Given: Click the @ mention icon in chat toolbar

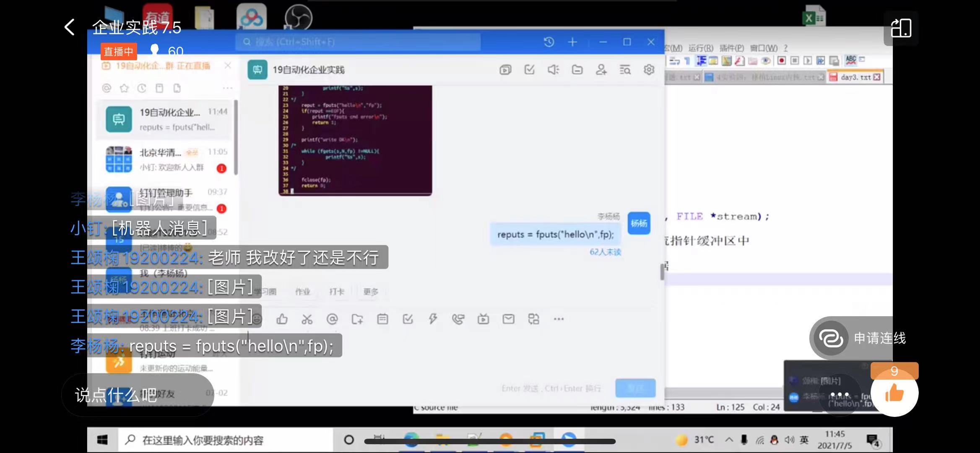Looking at the screenshot, I should tap(332, 320).
